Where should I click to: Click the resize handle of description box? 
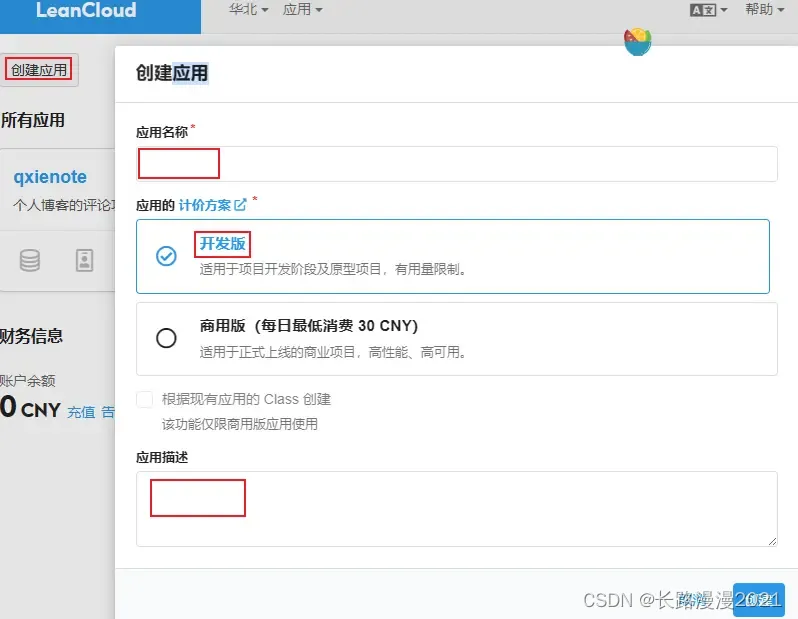(772, 541)
